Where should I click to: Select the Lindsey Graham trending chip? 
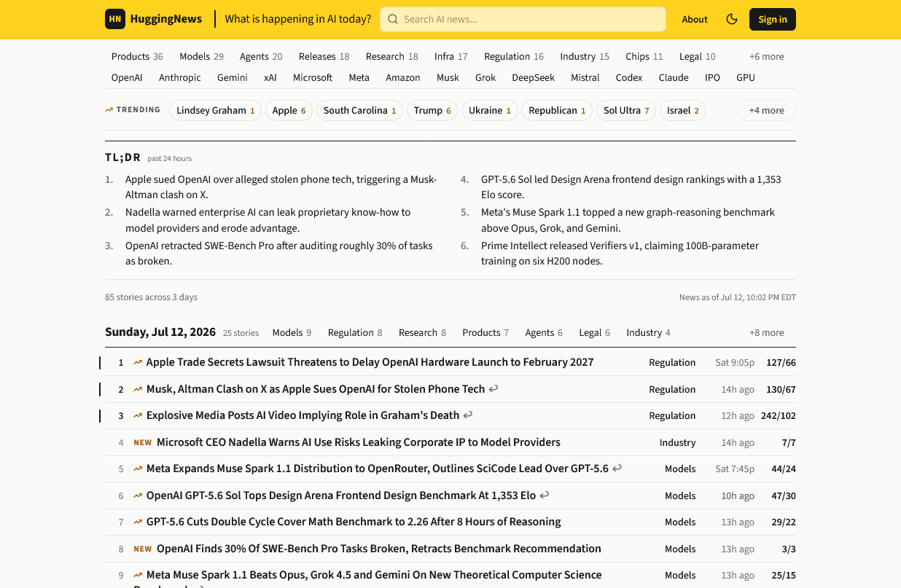coord(216,110)
